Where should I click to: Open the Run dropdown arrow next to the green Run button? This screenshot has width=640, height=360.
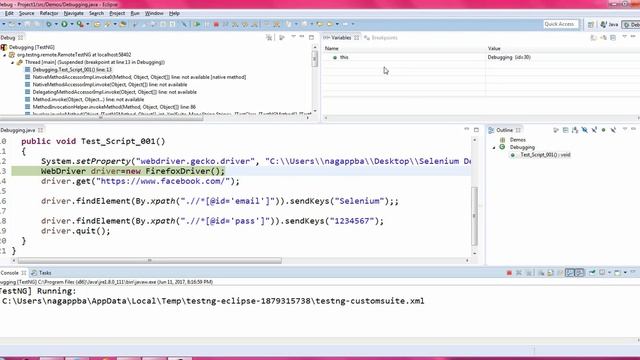(x=72, y=24)
